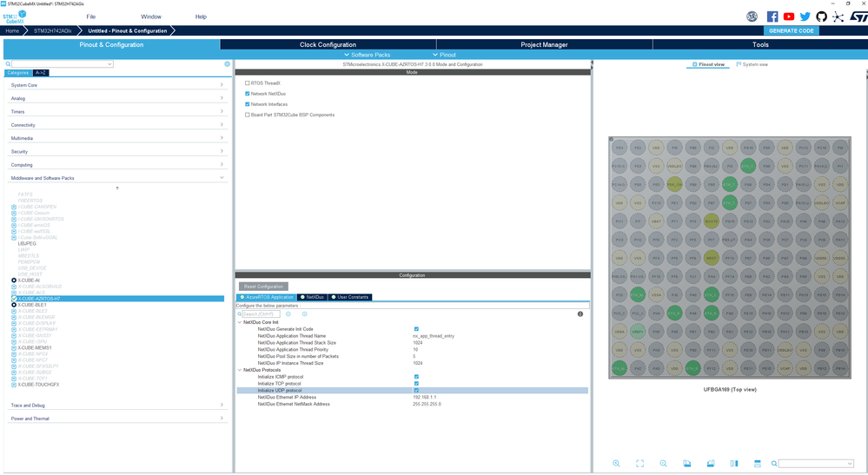This screenshot has height=475, width=868.
Task: Switch to Clock Configuration tab
Action: (x=328, y=44)
